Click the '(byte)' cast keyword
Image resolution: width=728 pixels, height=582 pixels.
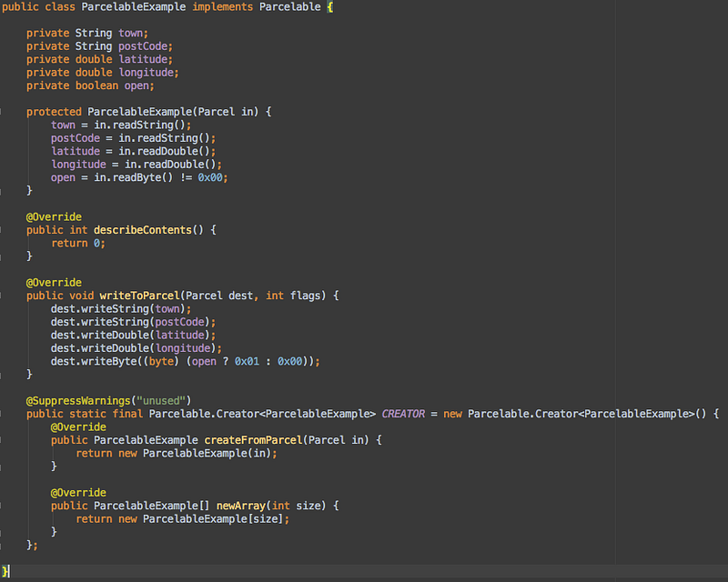point(161,362)
